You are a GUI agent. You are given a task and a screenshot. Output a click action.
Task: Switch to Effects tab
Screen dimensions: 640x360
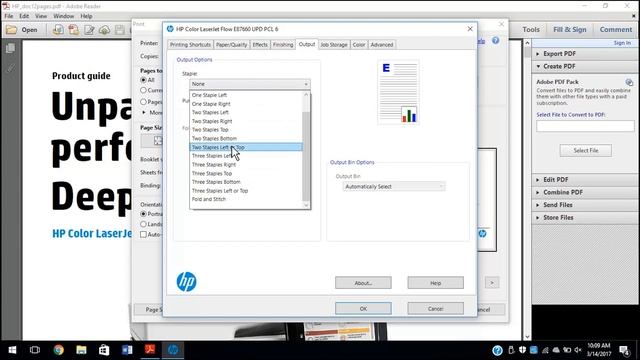[x=260, y=45]
